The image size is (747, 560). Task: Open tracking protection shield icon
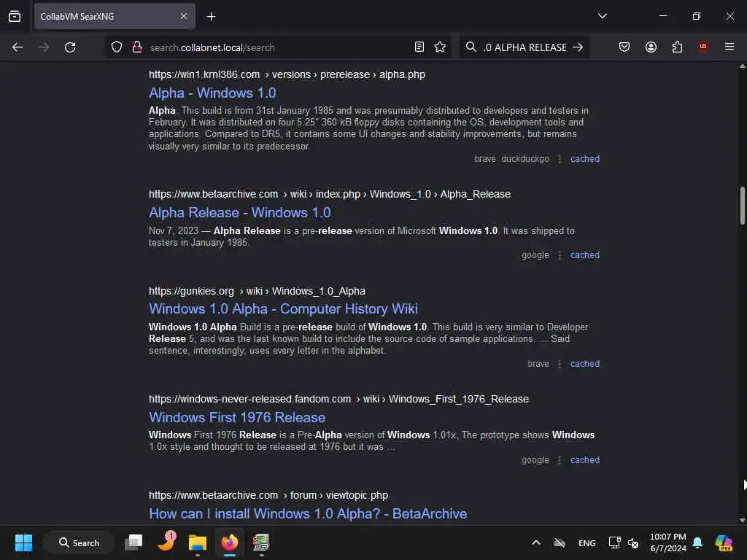point(117,47)
